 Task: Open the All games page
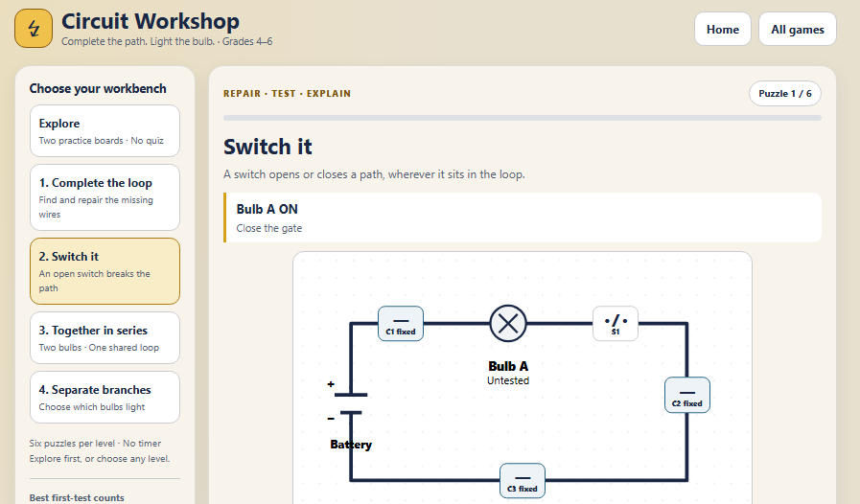(x=798, y=29)
